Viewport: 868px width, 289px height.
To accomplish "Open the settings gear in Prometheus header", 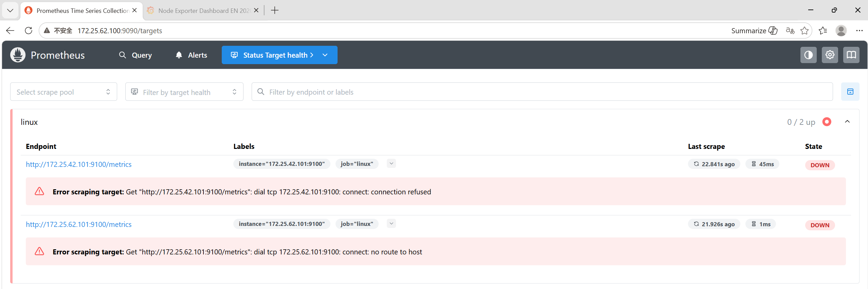I will click(x=830, y=55).
